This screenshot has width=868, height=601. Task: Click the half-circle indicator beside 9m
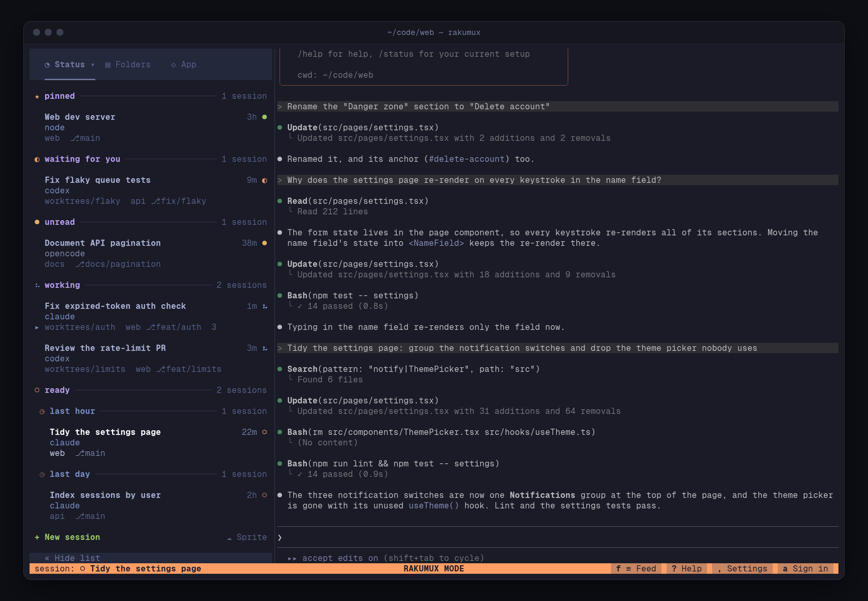click(x=264, y=180)
